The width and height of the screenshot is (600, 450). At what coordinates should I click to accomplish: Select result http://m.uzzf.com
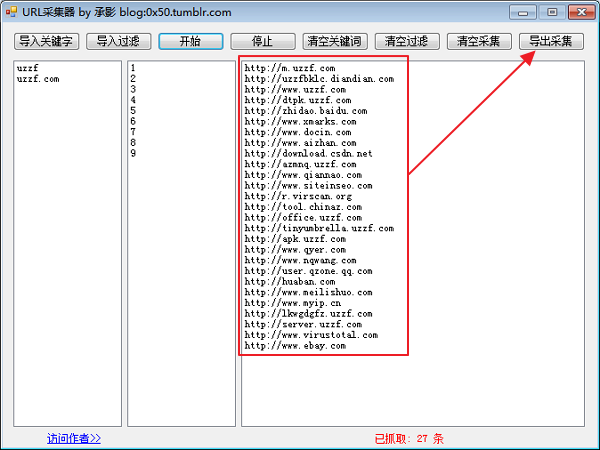(x=290, y=68)
